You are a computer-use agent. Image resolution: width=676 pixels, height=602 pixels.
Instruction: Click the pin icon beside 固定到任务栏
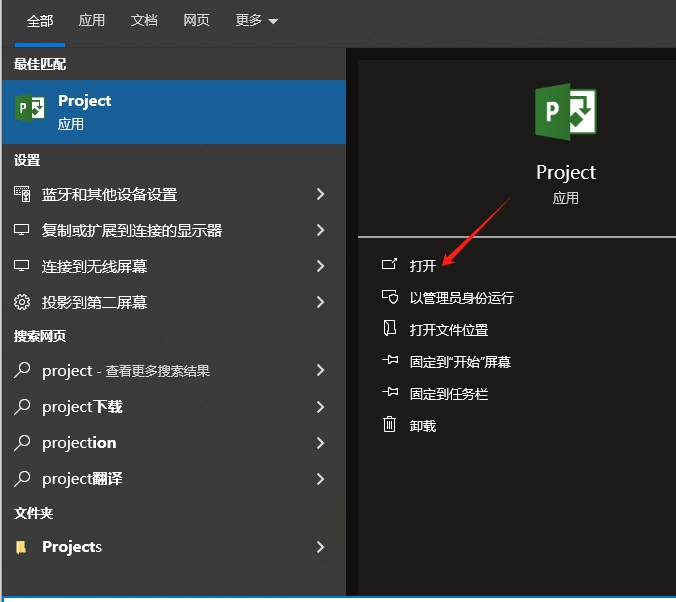[390, 392]
